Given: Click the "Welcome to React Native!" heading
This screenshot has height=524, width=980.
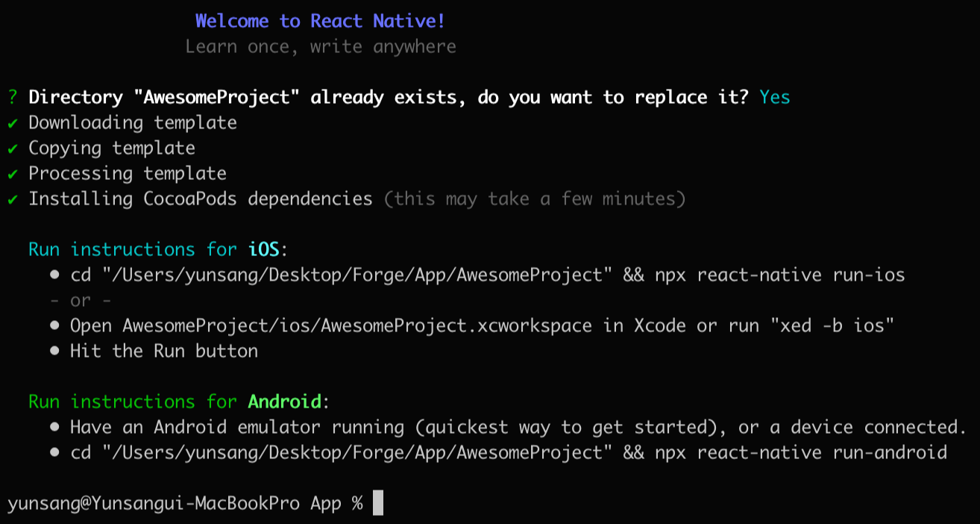Looking at the screenshot, I should coord(320,21).
